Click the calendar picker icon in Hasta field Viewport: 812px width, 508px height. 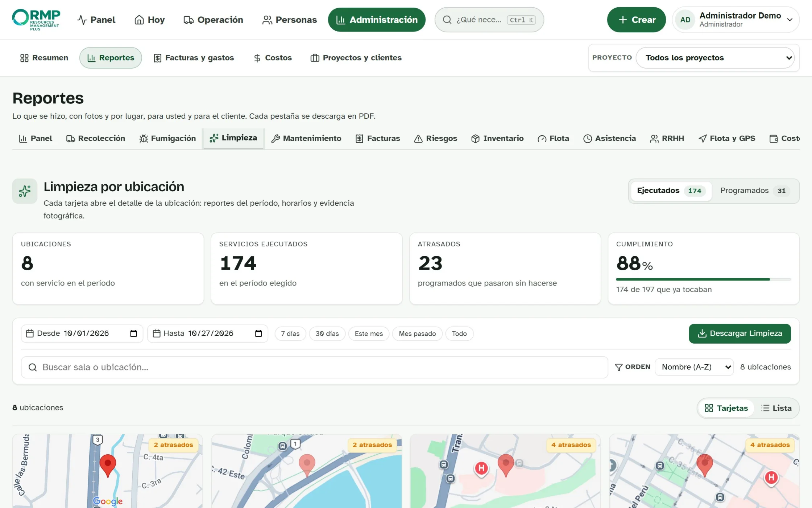pos(258,333)
